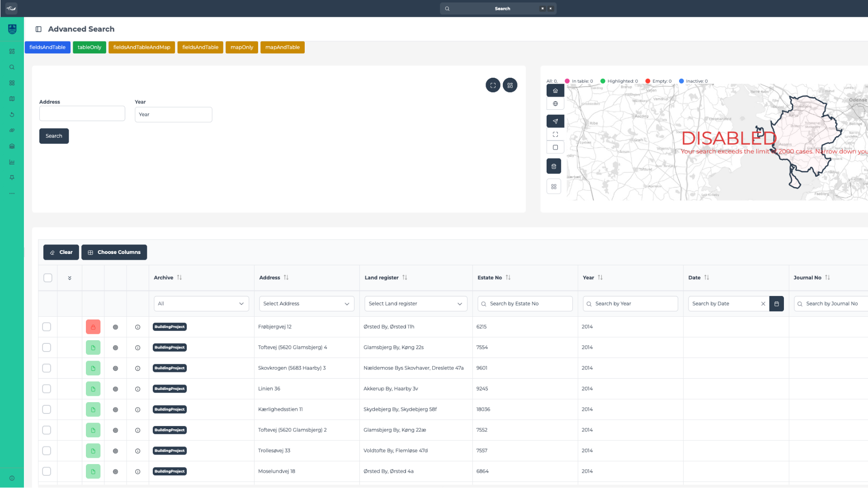Check the select-all checkbox in table header
Image resolution: width=868 pixels, height=488 pixels.
click(48, 278)
